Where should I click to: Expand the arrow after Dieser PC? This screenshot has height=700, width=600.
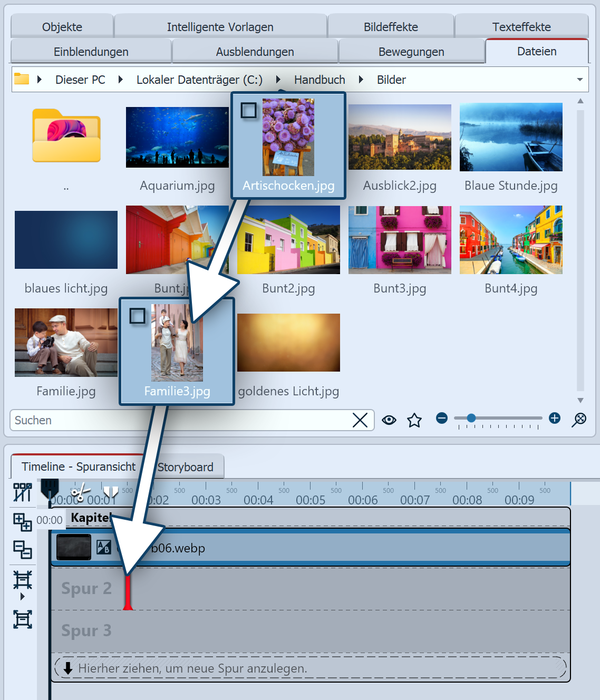121,80
